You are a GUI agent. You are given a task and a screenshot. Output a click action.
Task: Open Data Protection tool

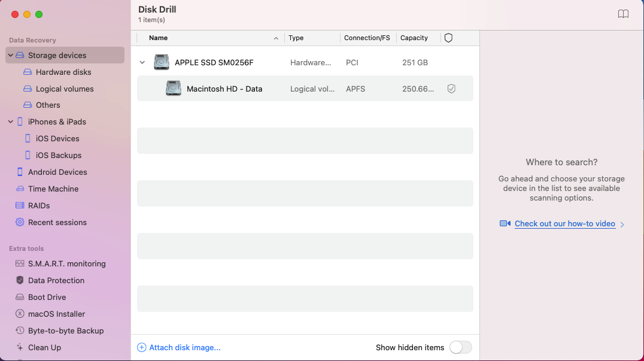[x=56, y=280]
